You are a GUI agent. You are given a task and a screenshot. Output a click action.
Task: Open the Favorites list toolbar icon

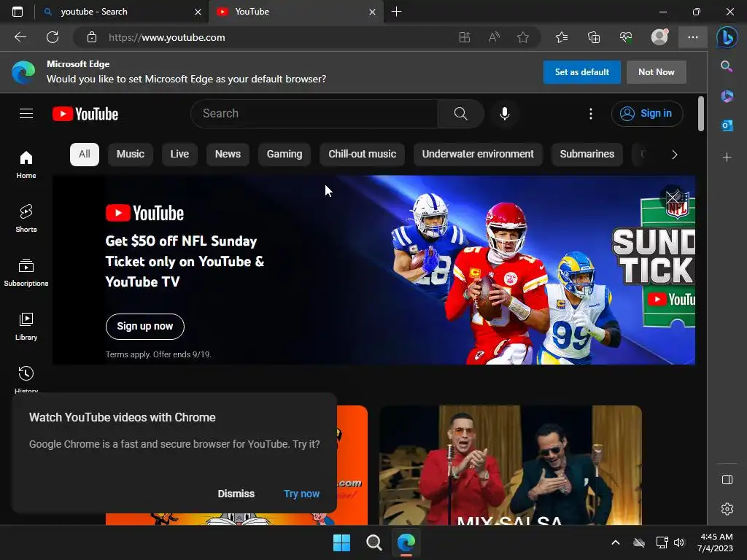[562, 37]
